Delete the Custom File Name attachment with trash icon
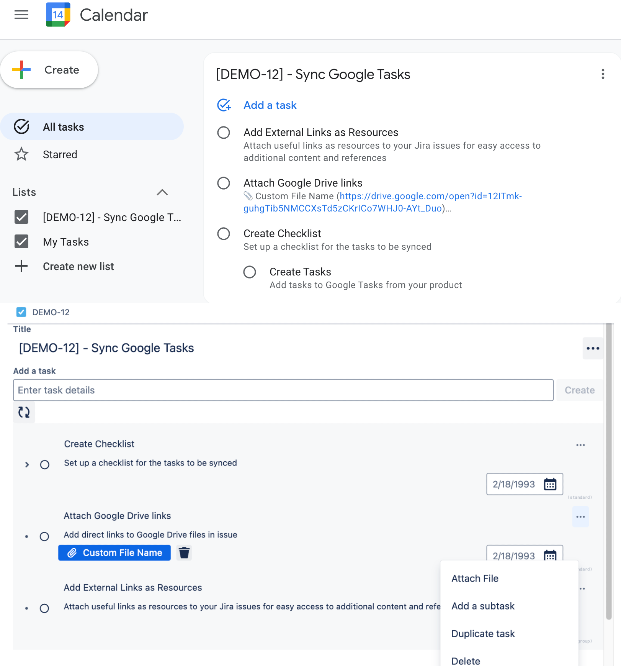The height and width of the screenshot is (672, 621). (x=184, y=553)
